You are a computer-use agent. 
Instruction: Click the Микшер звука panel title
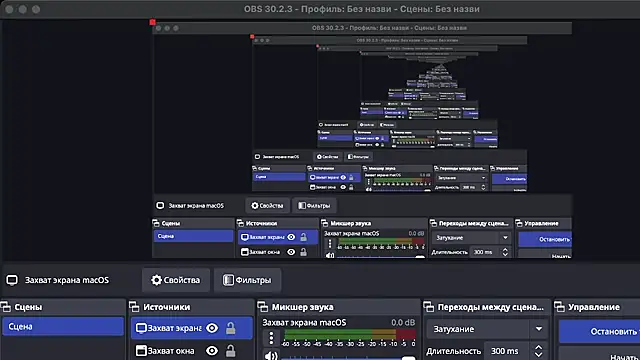point(302,307)
